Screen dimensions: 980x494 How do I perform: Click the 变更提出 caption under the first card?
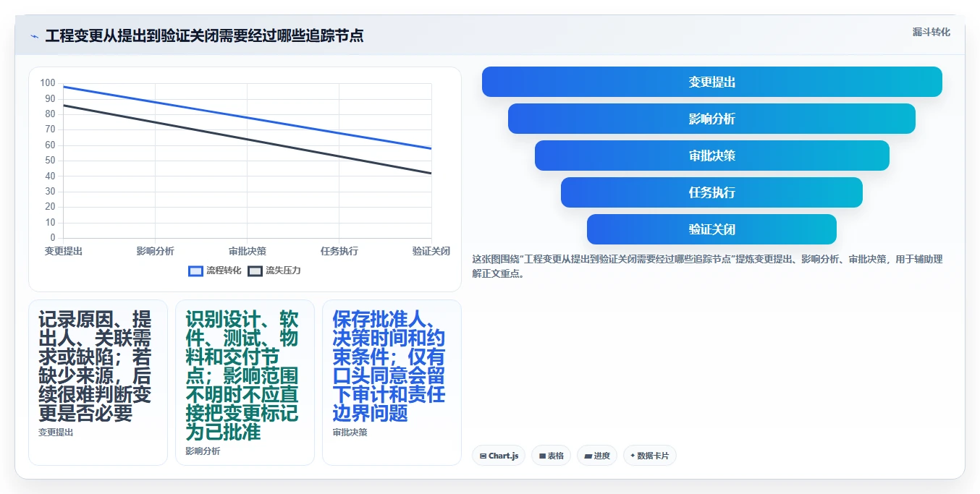pyautogui.click(x=56, y=433)
